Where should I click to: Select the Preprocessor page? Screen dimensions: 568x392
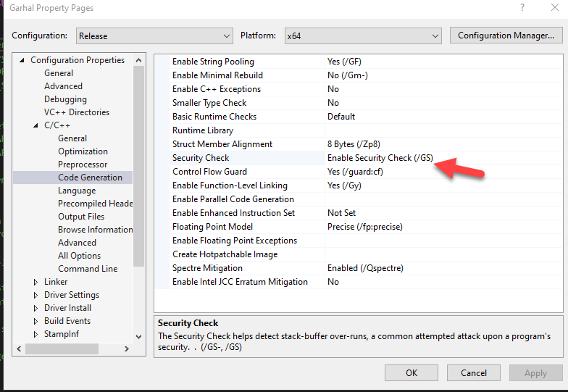click(x=83, y=164)
